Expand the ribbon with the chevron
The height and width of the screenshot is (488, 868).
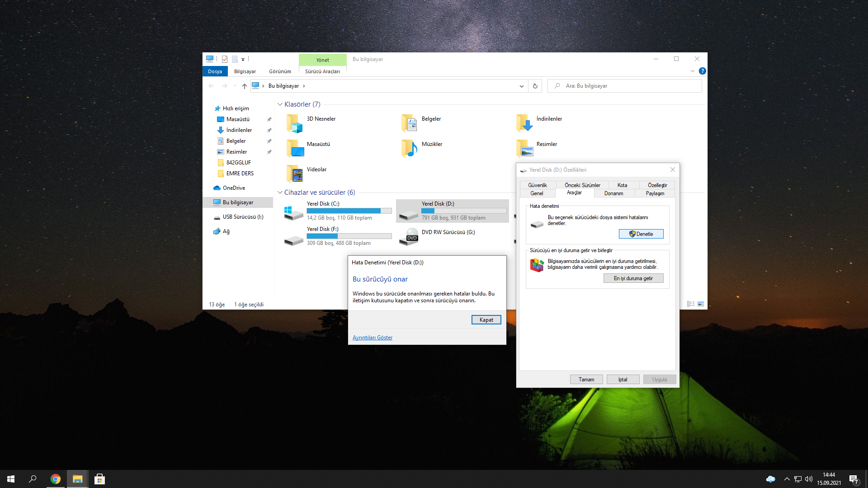692,71
